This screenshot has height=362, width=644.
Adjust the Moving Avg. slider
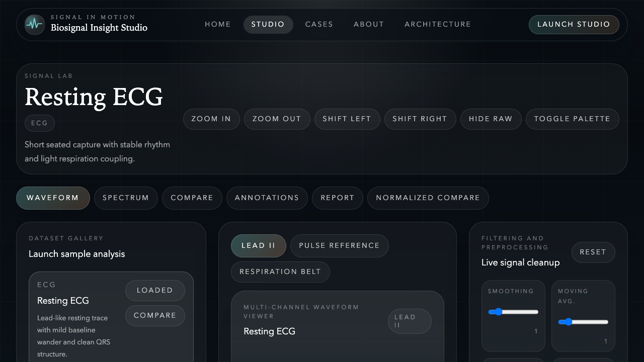coord(583,322)
